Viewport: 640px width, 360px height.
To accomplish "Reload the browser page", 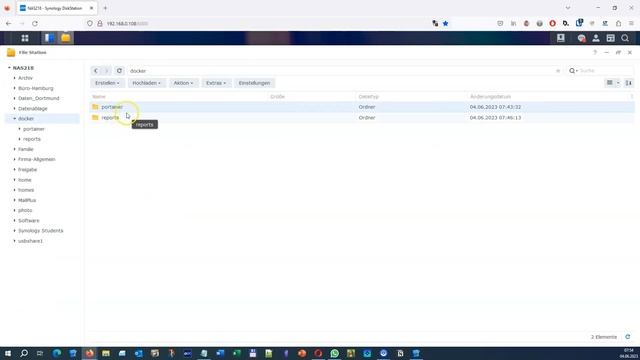I will pyautogui.click(x=35, y=24).
